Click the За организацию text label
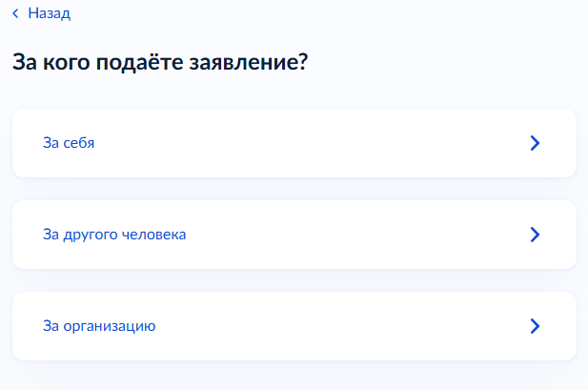 99,326
